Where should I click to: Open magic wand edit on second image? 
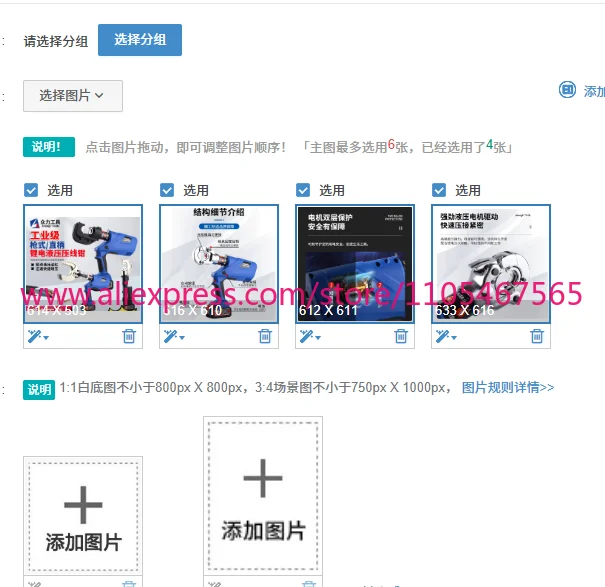[174, 337]
